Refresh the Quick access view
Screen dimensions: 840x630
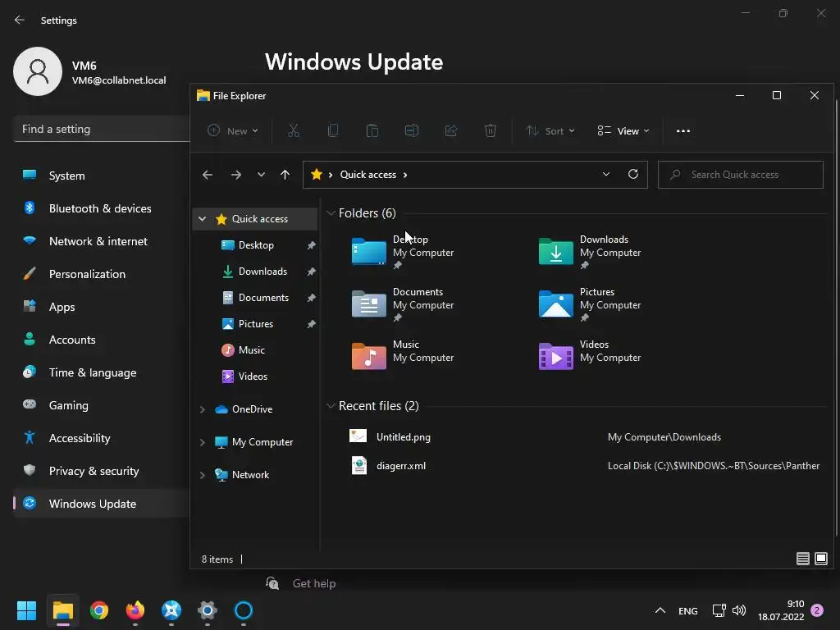click(633, 174)
